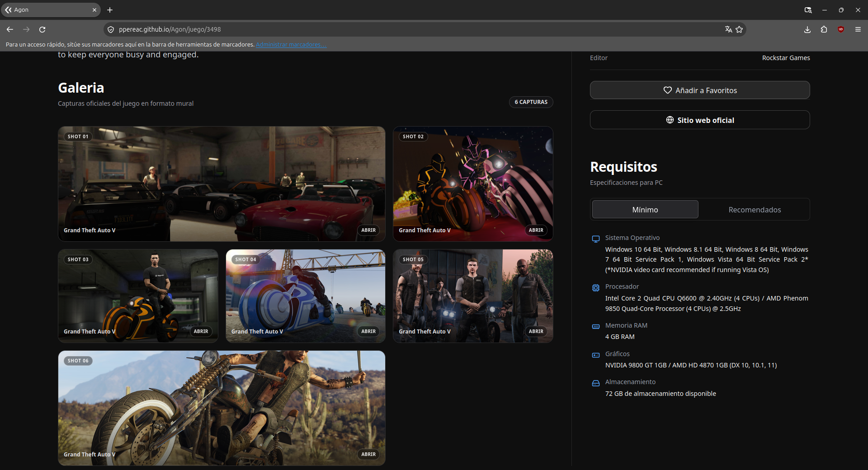Open the browser hamburger menu
Viewport: 868px width, 470px height.
coord(858,29)
